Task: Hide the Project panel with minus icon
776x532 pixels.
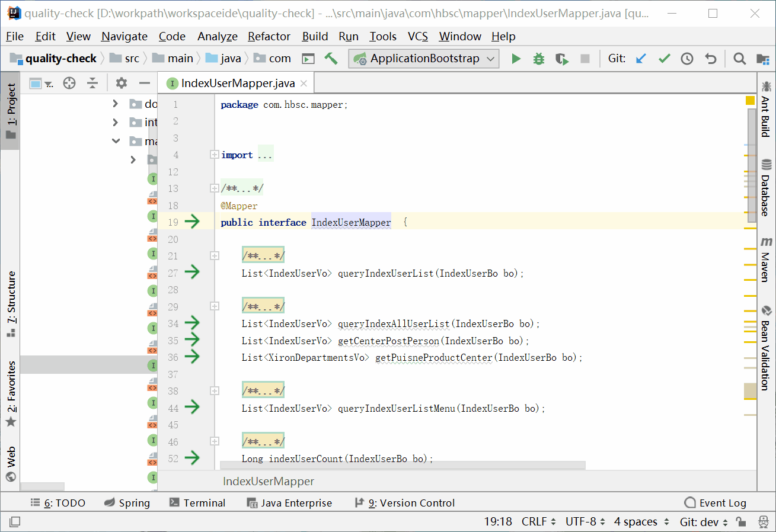Action: pyautogui.click(x=144, y=83)
